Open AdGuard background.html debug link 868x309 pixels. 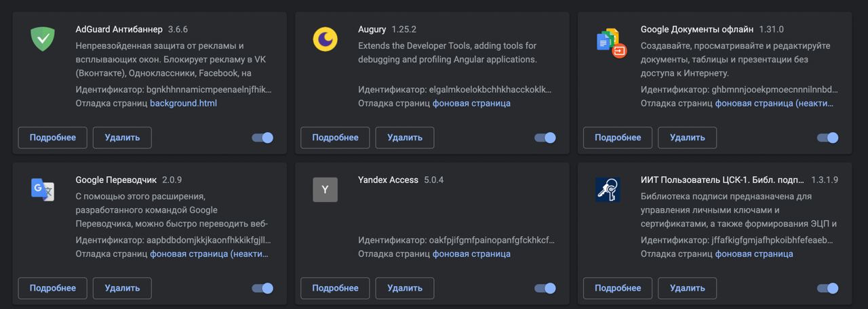pos(183,104)
